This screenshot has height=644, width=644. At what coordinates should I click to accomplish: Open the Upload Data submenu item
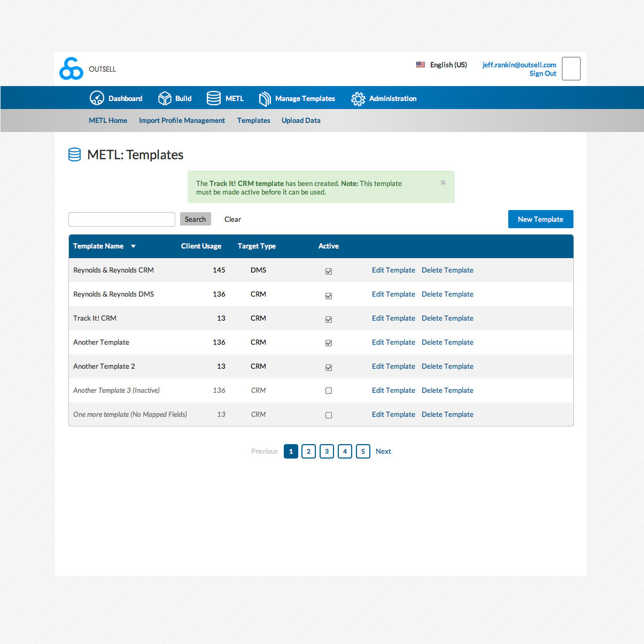click(x=301, y=121)
